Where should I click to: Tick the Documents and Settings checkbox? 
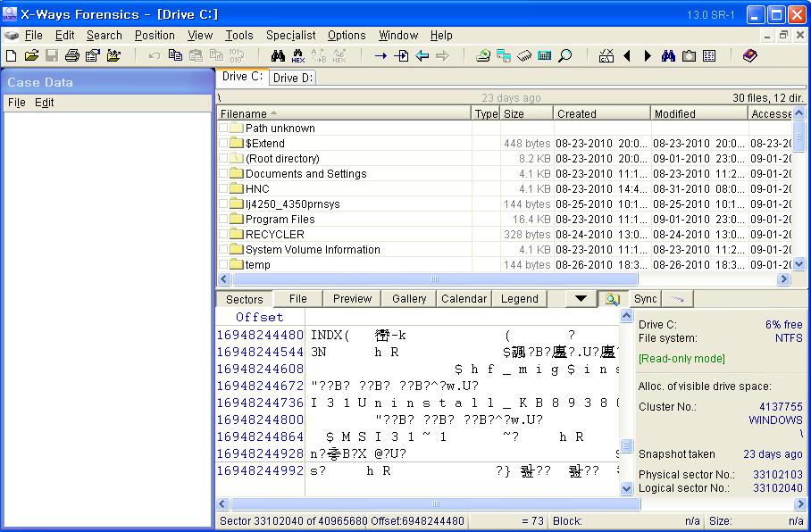click(x=223, y=173)
